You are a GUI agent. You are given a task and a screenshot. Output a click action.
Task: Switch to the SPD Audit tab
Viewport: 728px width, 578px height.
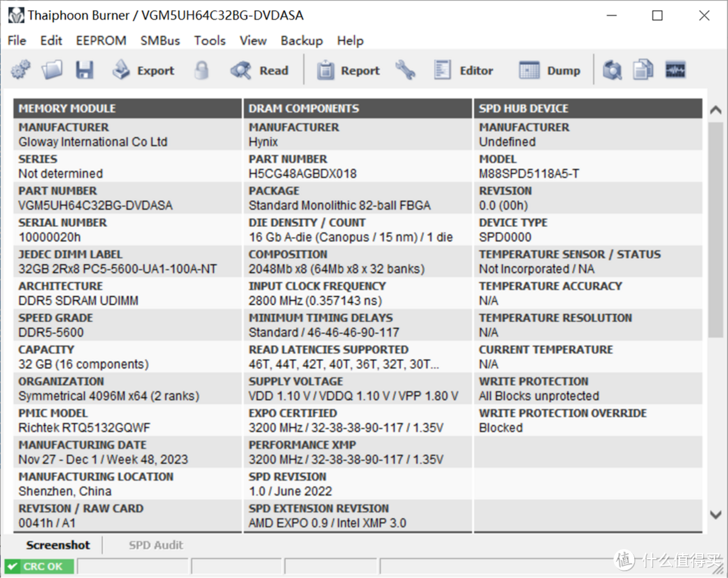click(156, 544)
